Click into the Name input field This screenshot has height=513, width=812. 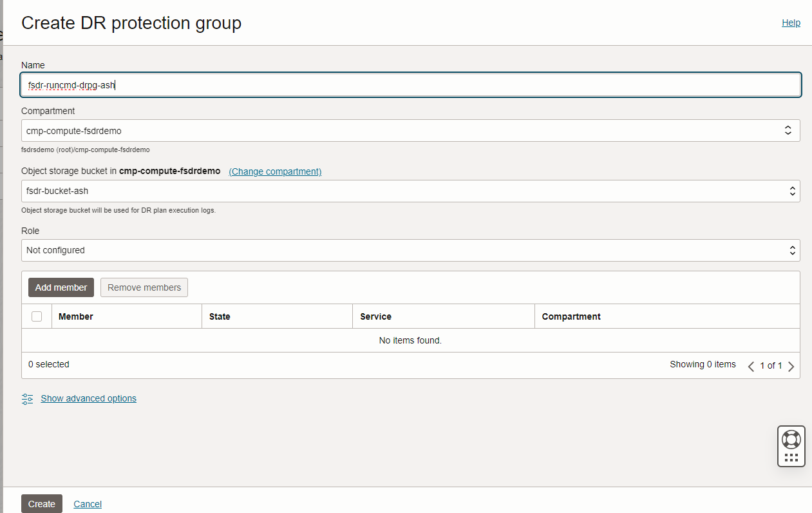tap(410, 85)
